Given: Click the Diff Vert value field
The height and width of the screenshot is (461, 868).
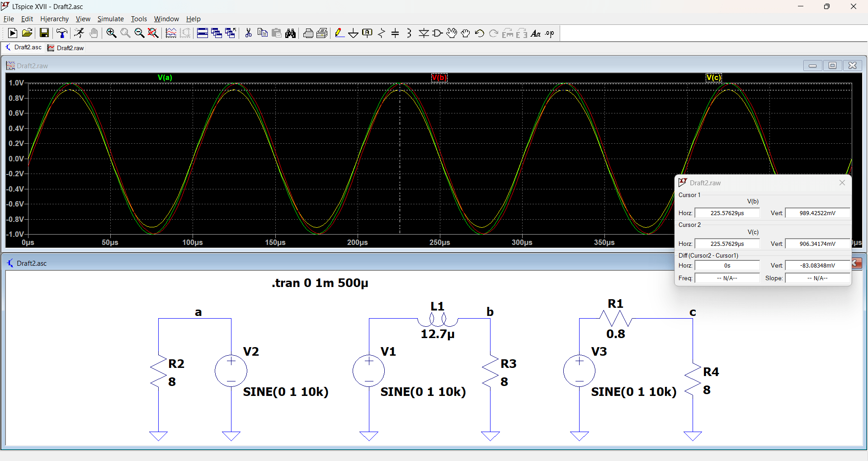Looking at the screenshot, I should tap(818, 265).
